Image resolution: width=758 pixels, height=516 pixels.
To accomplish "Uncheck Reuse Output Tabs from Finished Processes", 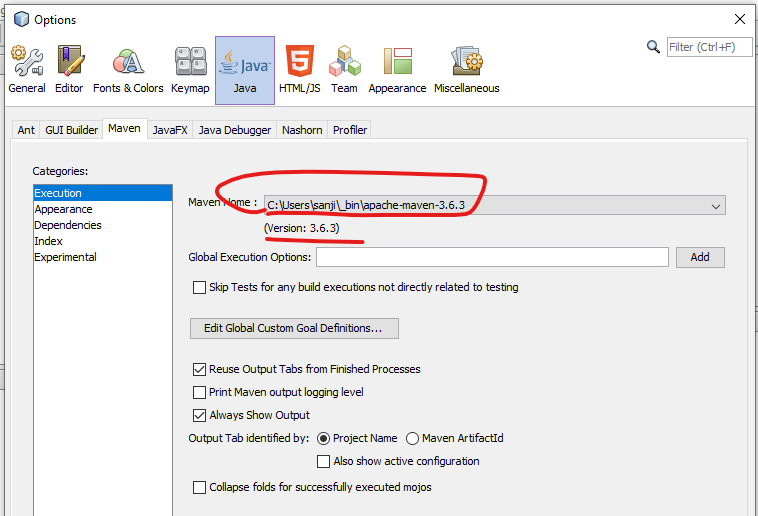I will point(200,370).
